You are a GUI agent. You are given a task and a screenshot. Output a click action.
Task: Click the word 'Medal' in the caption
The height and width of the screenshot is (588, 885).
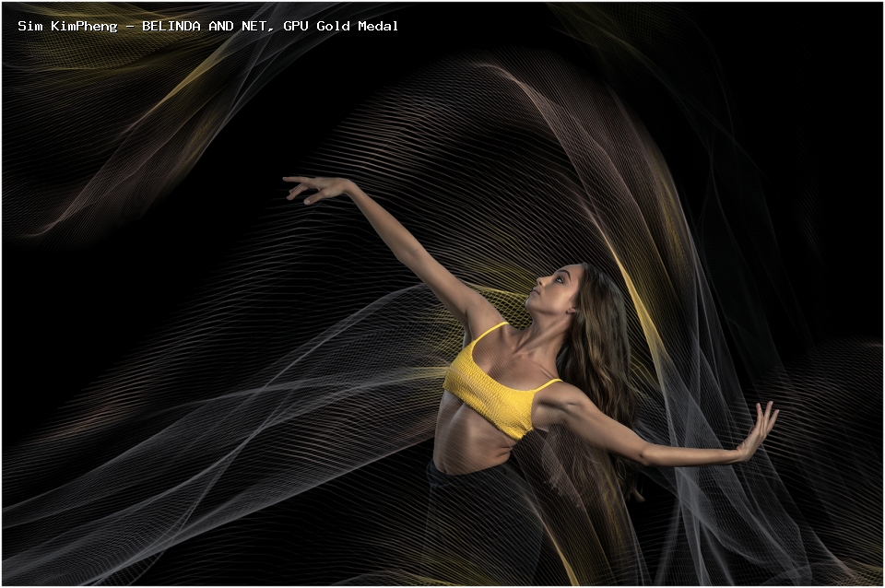coord(378,26)
